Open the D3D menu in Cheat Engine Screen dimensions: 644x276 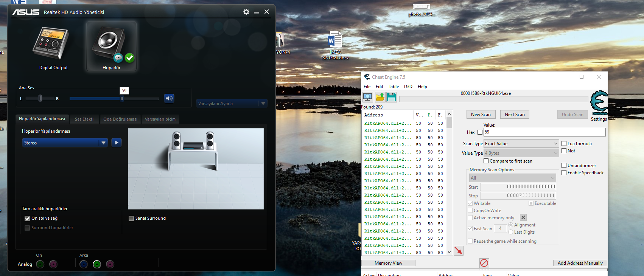[408, 87]
